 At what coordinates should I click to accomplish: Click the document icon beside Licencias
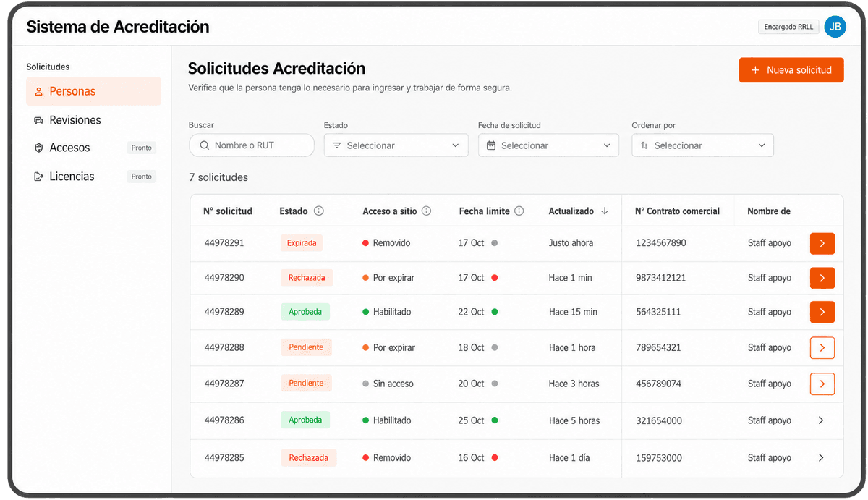pos(39,177)
